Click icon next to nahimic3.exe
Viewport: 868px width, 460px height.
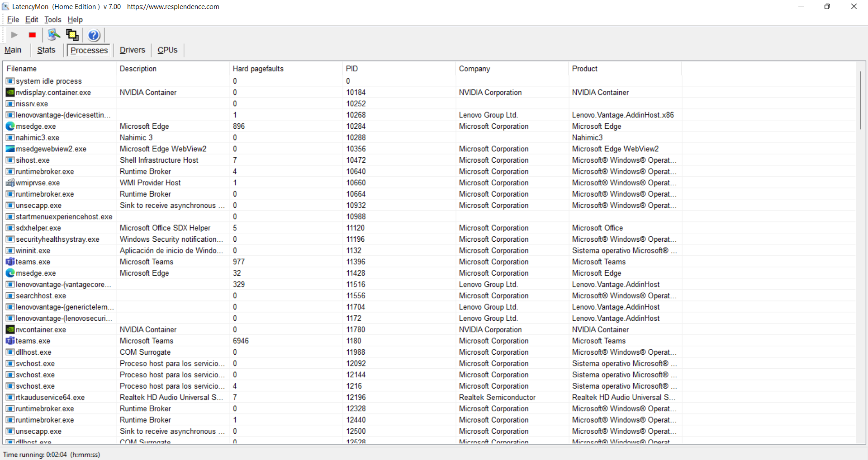click(10, 137)
